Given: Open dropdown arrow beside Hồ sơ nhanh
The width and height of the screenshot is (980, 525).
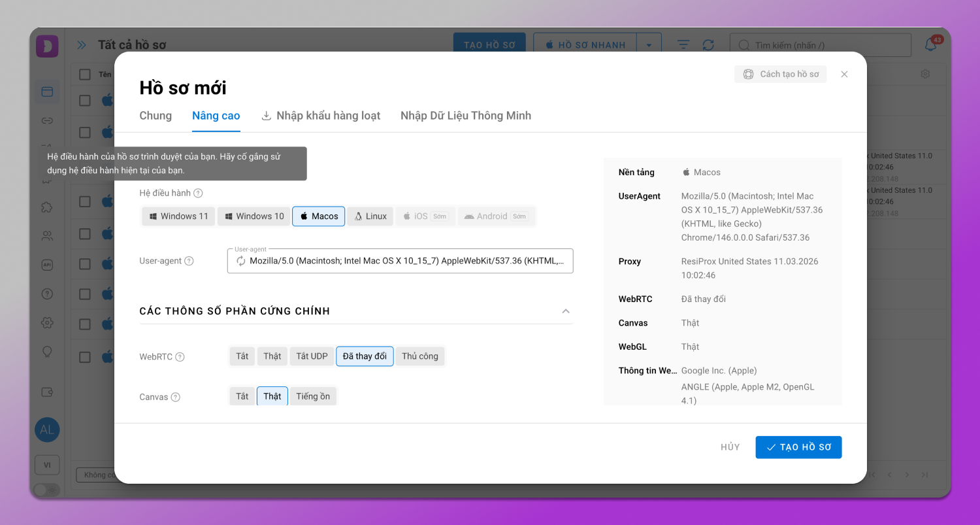Looking at the screenshot, I should tap(649, 45).
